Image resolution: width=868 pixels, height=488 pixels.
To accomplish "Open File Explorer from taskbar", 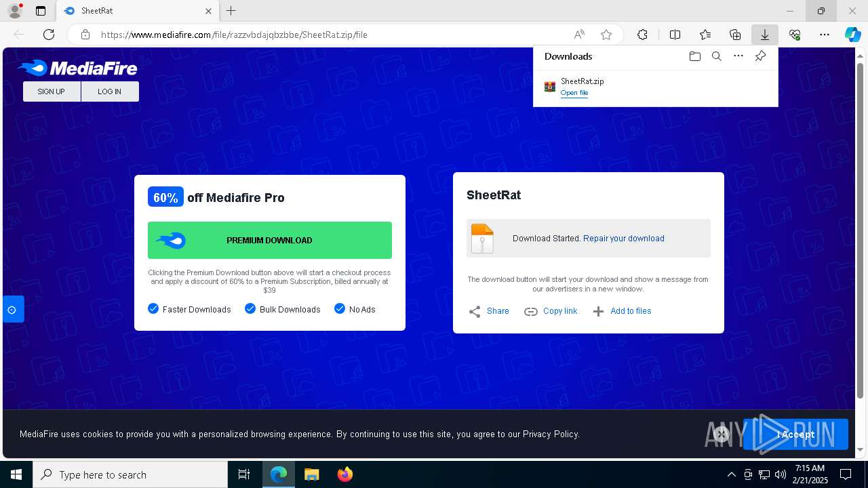I will [311, 474].
